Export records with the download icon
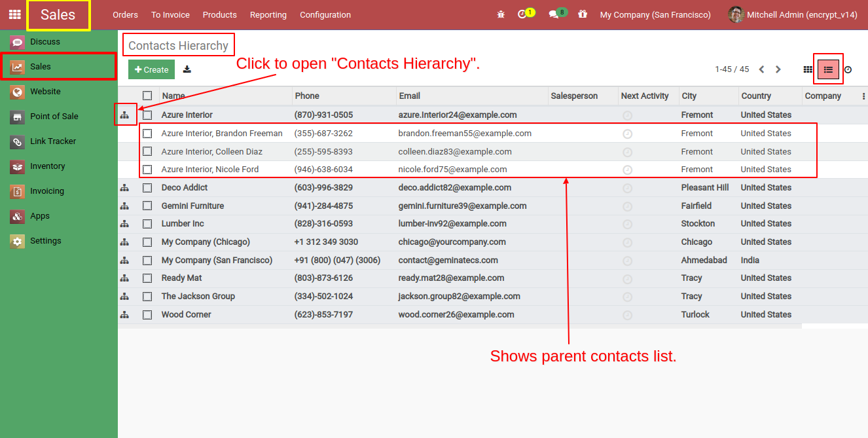 point(187,69)
